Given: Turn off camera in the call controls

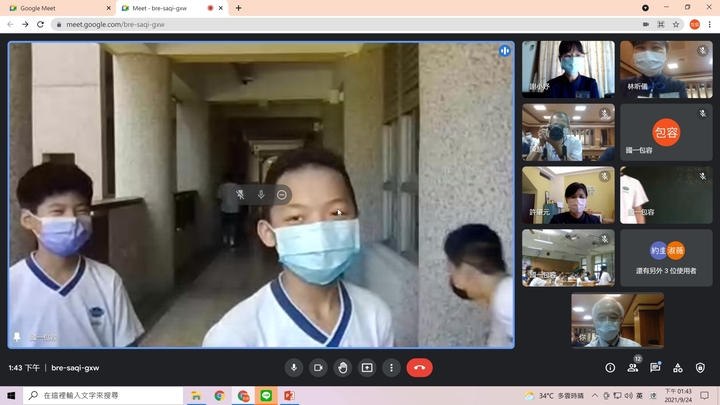Looking at the screenshot, I should [318, 368].
